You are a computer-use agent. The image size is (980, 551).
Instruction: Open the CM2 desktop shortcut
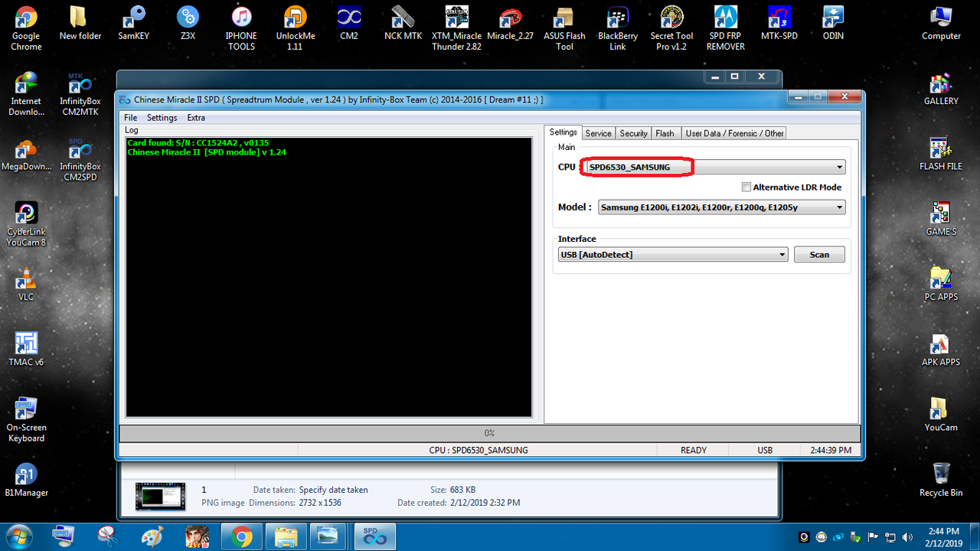pos(349,23)
